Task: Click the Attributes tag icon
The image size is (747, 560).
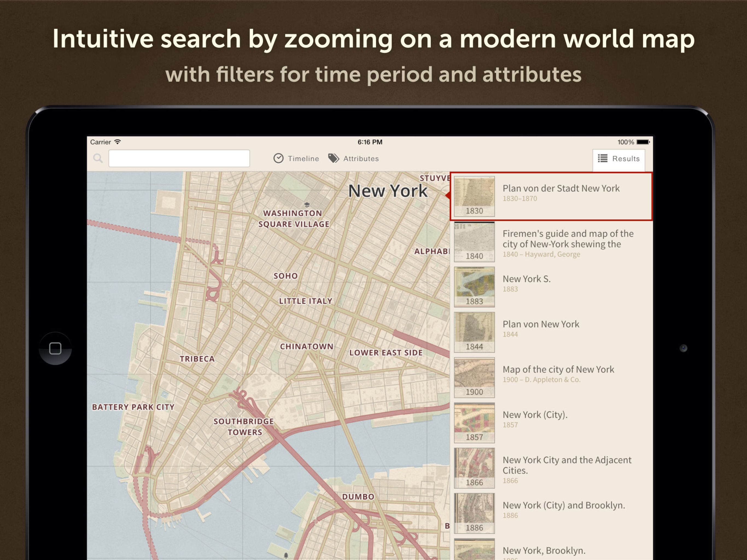Action: pos(334,158)
